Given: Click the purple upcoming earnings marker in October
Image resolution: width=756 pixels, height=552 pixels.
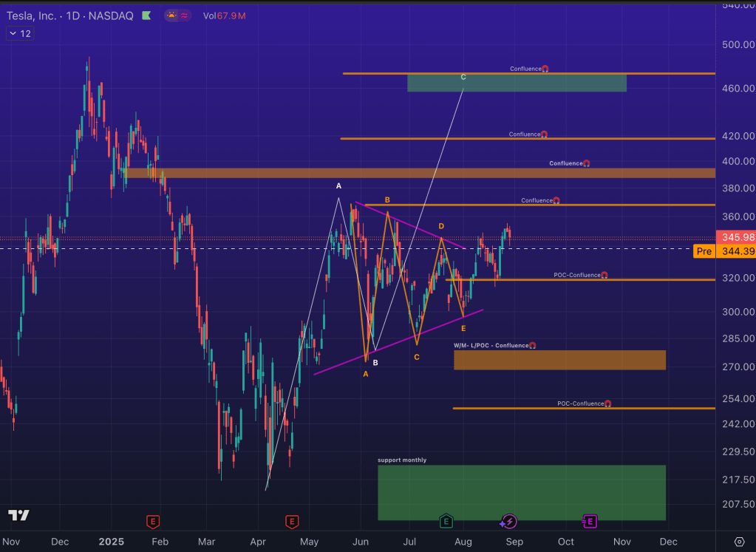Looking at the screenshot, I should tap(588, 522).
